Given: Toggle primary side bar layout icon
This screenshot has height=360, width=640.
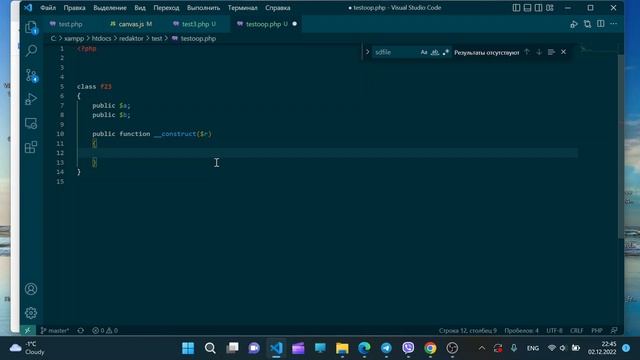Looking at the screenshot, I should 516,8.
